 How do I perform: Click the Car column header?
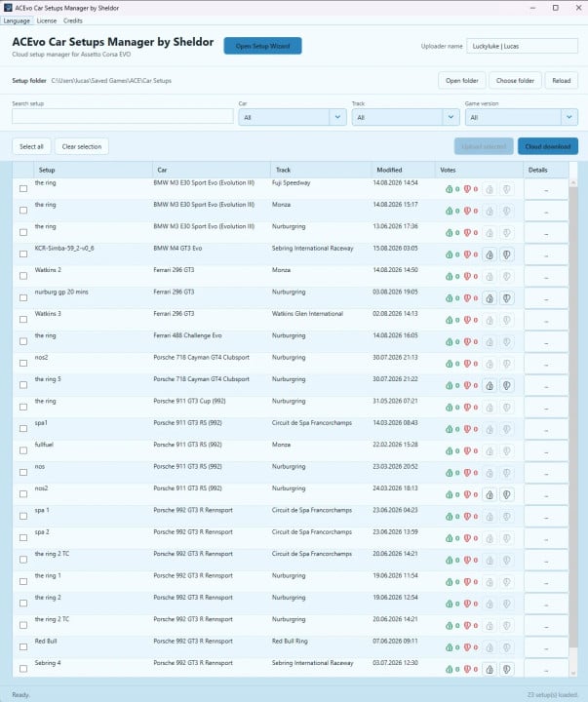tap(212, 170)
